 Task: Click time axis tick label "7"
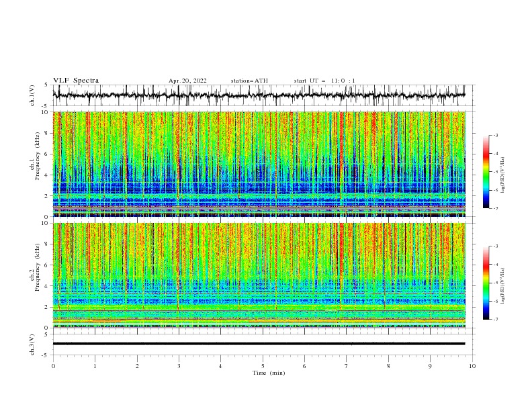click(347, 366)
